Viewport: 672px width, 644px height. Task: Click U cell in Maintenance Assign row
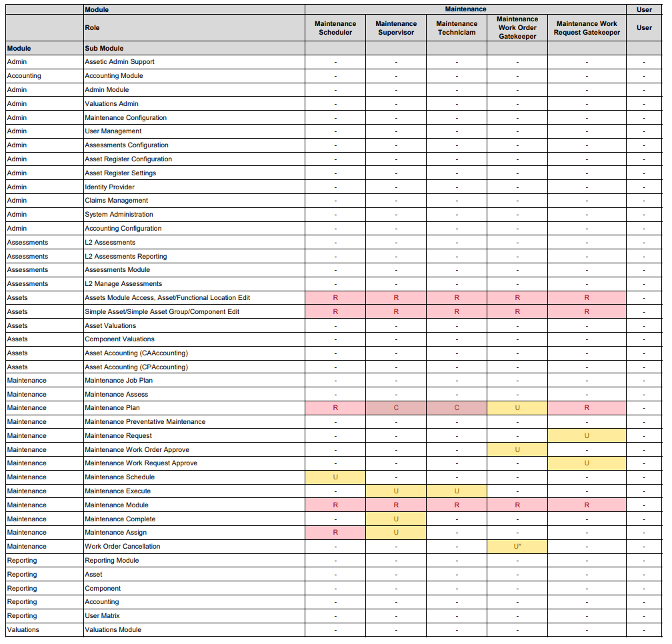point(396,533)
